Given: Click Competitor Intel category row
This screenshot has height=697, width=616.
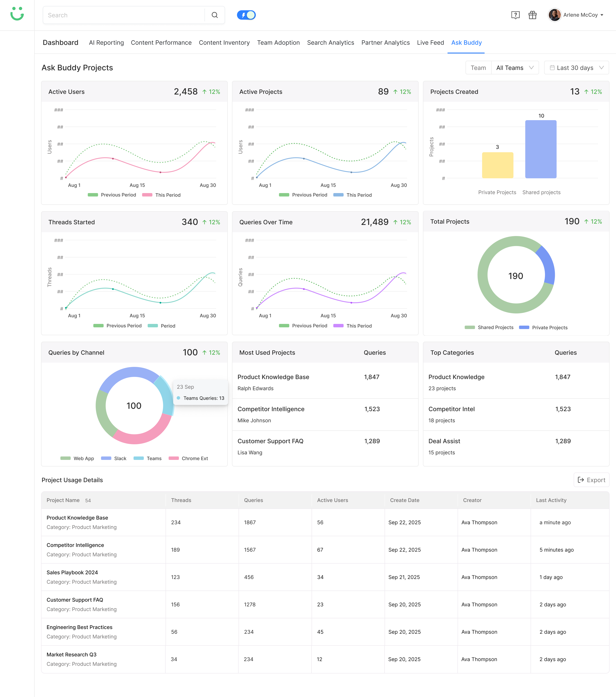Looking at the screenshot, I should [x=516, y=414].
